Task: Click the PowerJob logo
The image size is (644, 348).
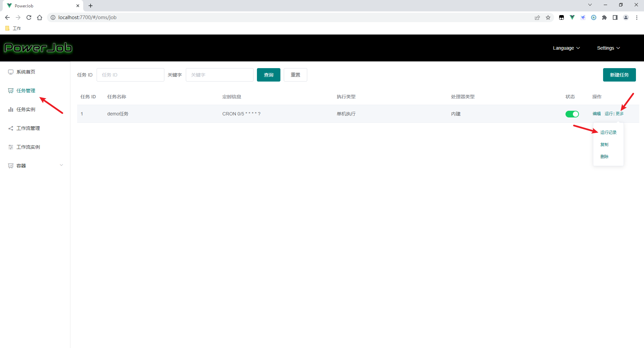Action: click(x=38, y=48)
